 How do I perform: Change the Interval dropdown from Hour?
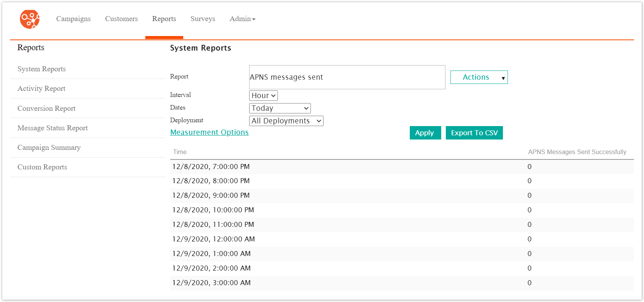263,95
